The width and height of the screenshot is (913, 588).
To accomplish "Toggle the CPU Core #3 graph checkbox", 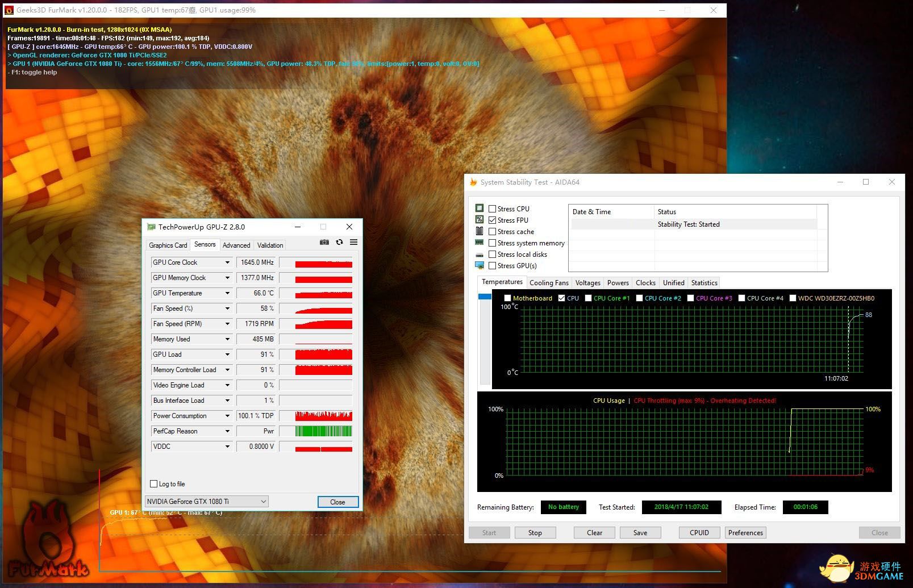I will pyautogui.click(x=690, y=298).
